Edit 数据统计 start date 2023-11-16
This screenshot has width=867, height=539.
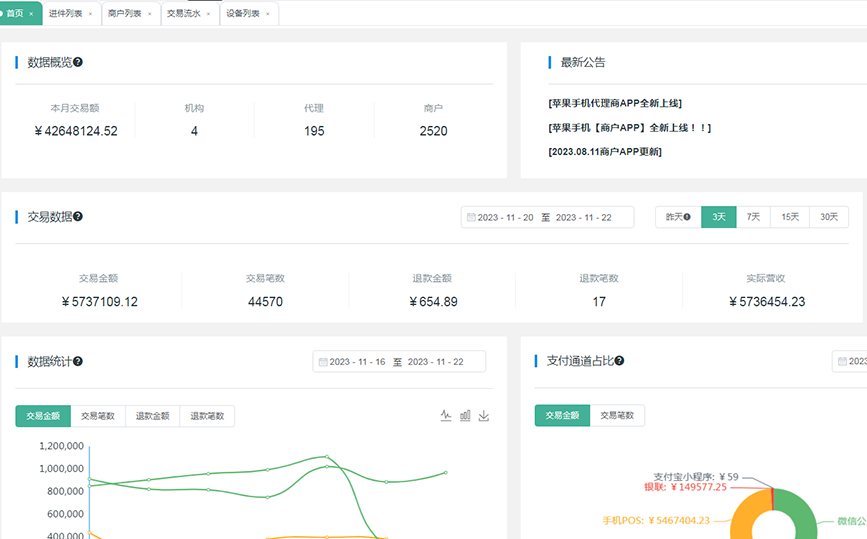pyautogui.click(x=357, y=362)
